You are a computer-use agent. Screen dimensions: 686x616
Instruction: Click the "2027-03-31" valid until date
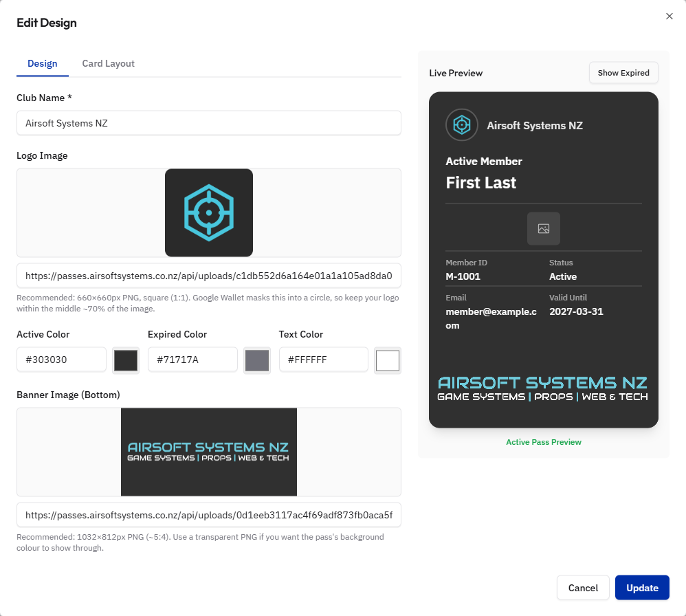point(576,311)
